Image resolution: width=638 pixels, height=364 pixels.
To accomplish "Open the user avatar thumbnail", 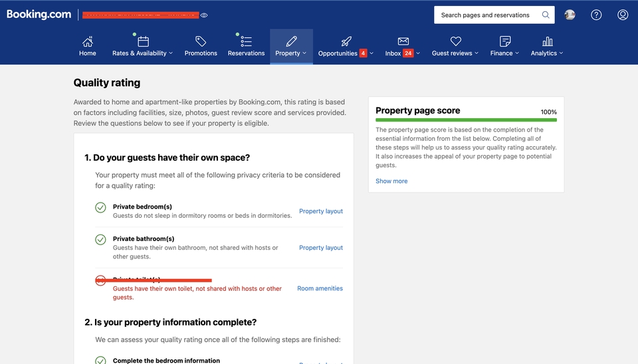I will click(x=570, y=15).
